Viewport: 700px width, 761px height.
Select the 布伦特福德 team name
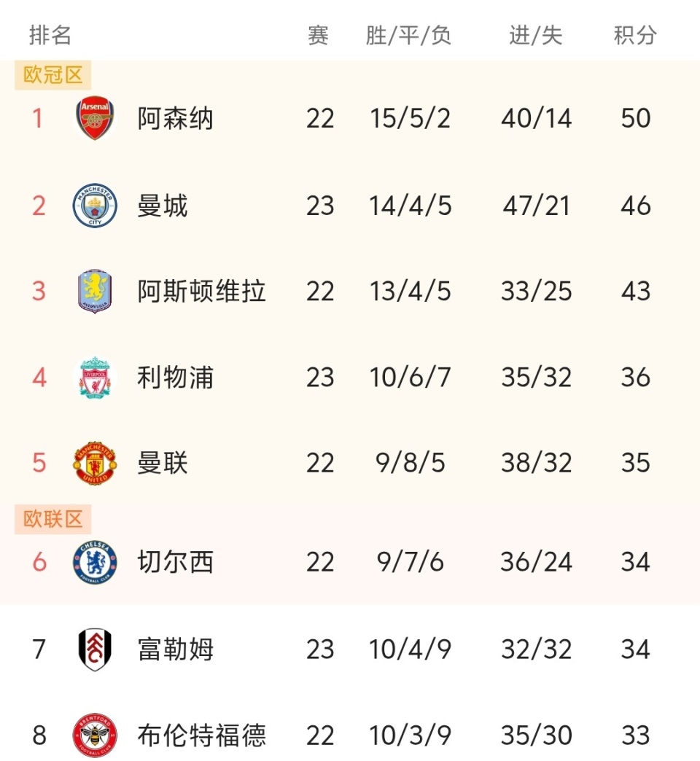click(201, 735)
